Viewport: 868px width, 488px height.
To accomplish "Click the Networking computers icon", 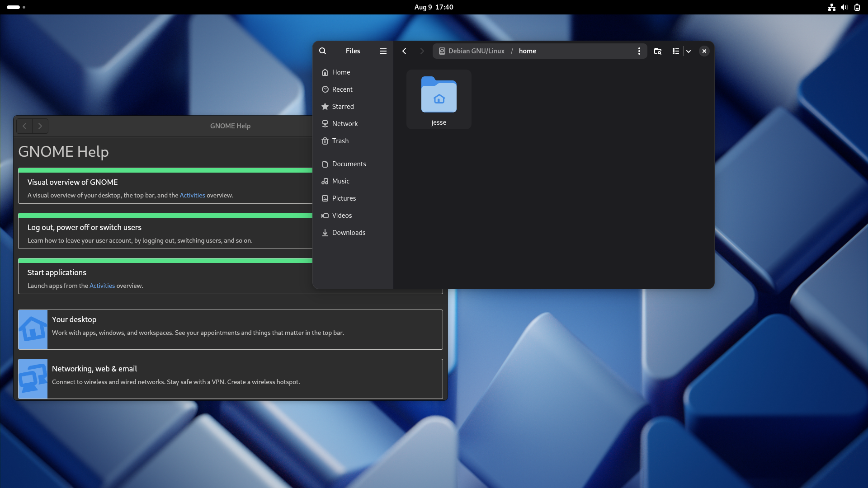I will [33, 379].
